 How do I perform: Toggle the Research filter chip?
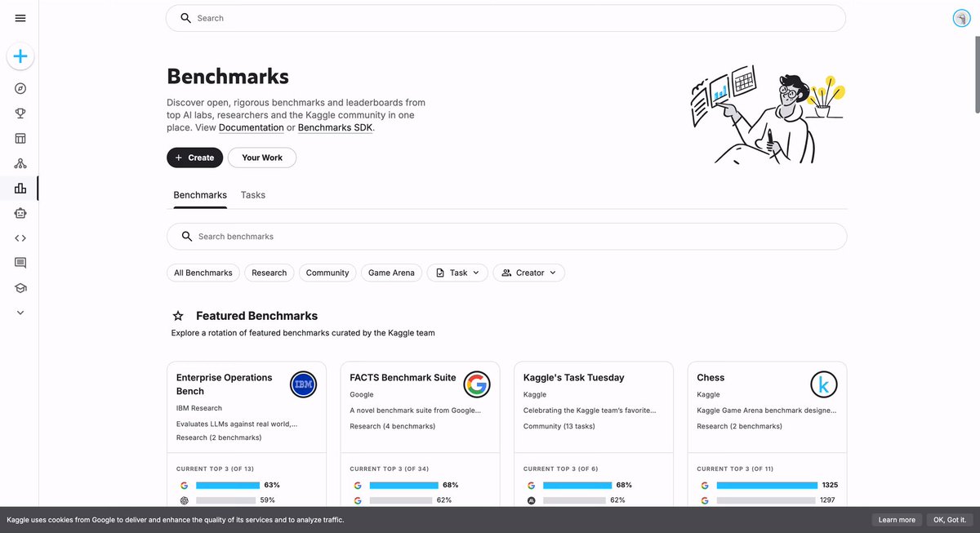tap(269, 273)
